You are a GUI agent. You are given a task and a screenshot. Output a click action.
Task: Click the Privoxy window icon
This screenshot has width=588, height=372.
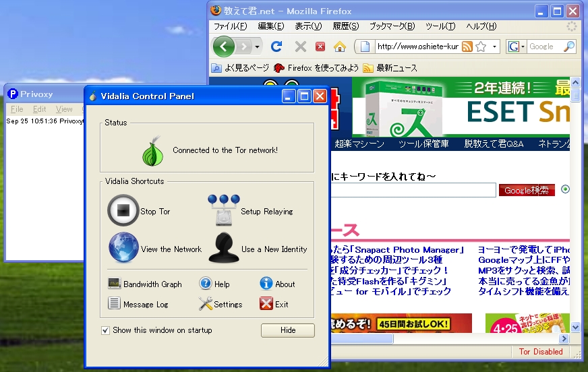[13, 94]
